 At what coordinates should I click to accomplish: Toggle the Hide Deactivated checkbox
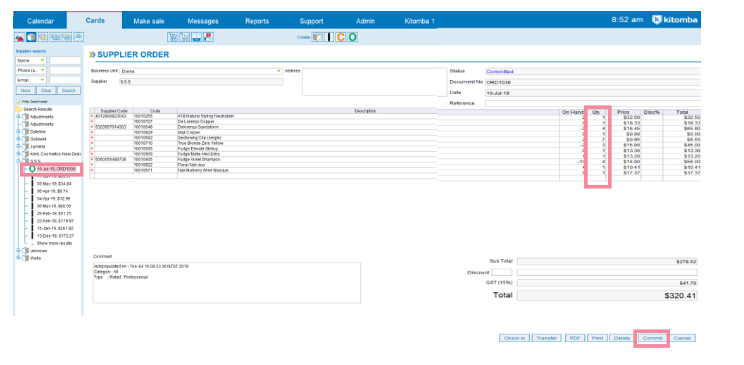[x=19, y=102]
